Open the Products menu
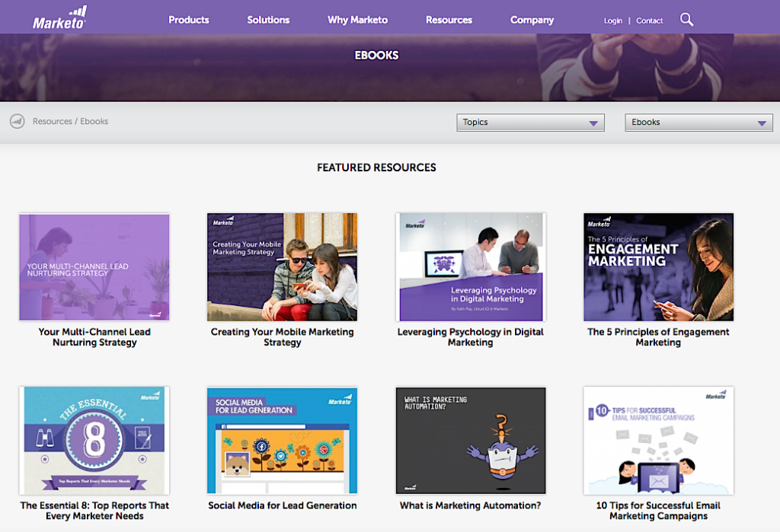 point(188,20)
